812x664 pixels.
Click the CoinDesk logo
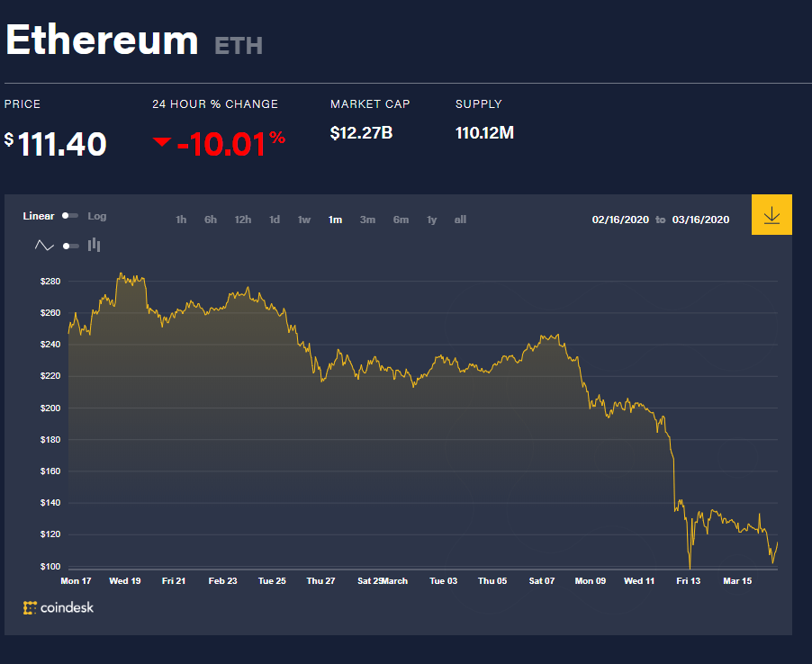tap(59, 607)
